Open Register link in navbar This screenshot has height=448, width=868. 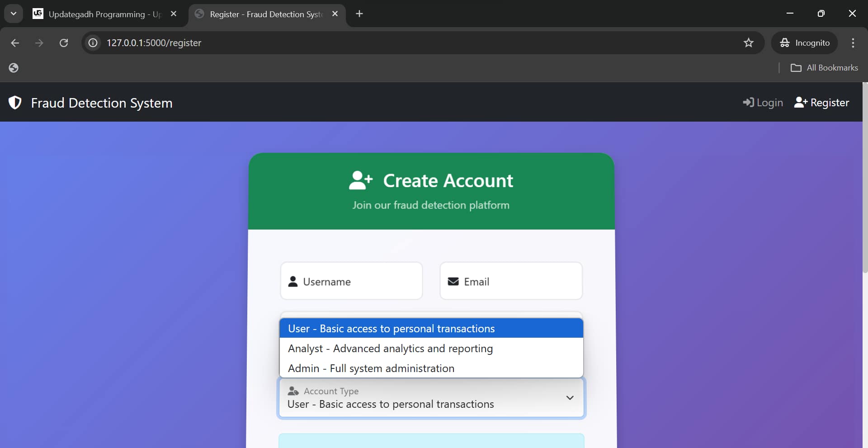821,103
